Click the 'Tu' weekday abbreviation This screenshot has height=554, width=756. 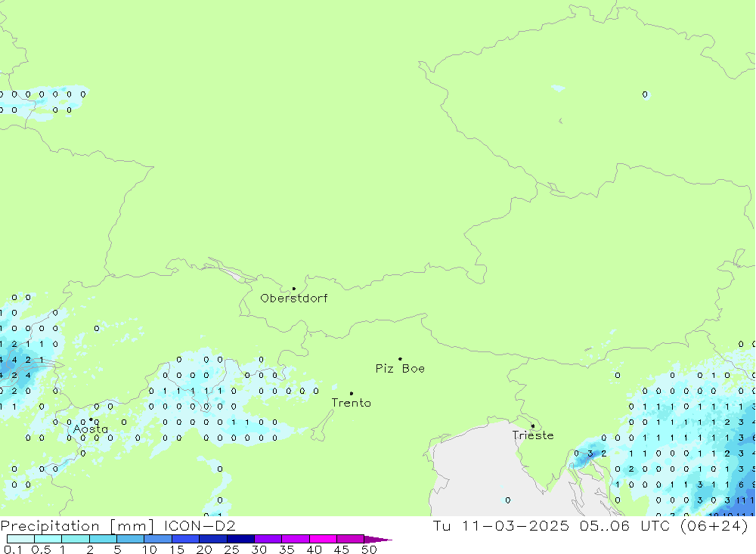click(x=442, y=526)
